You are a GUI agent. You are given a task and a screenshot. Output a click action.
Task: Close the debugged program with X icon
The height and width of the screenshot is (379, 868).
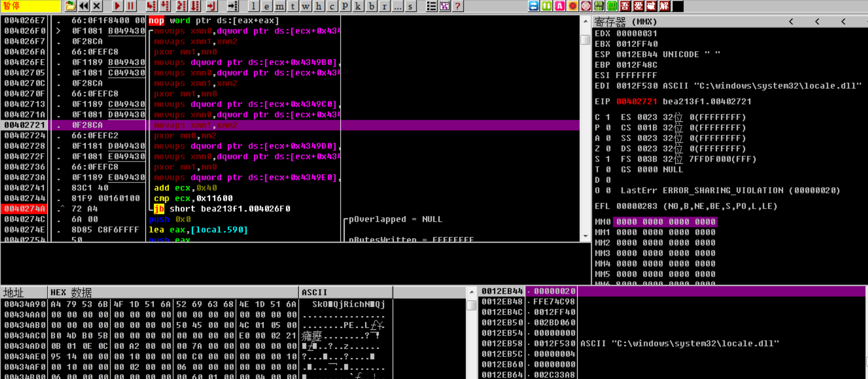point(97,6)
